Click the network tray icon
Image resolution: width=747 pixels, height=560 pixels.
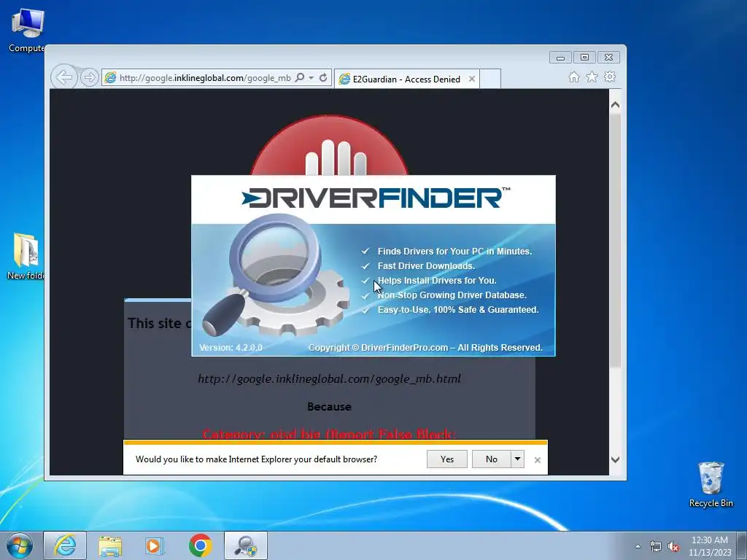point(656,546)
